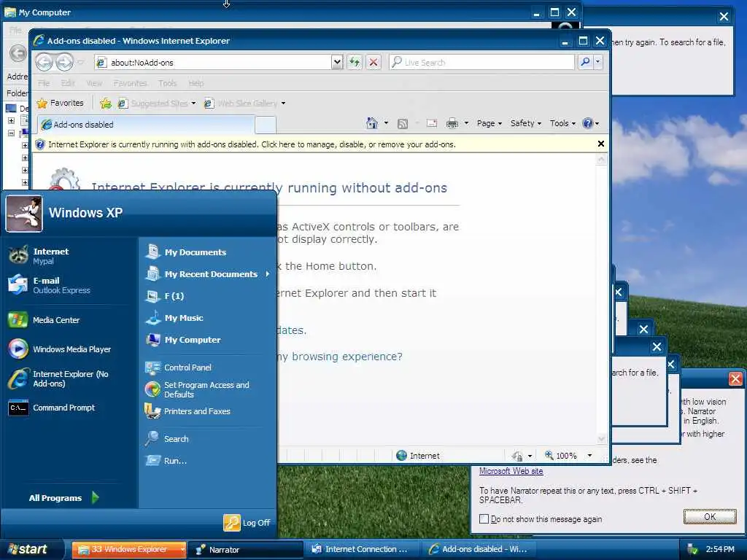Click the Internet zone status indicator
Image resolution: width=747 pixels, height=560 pixels.
(x=418, y=455)
